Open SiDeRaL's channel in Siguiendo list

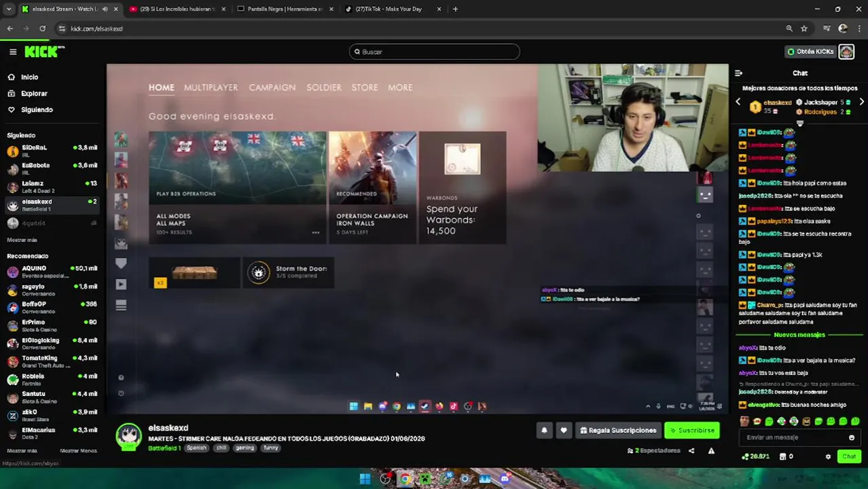click(52, 151)
